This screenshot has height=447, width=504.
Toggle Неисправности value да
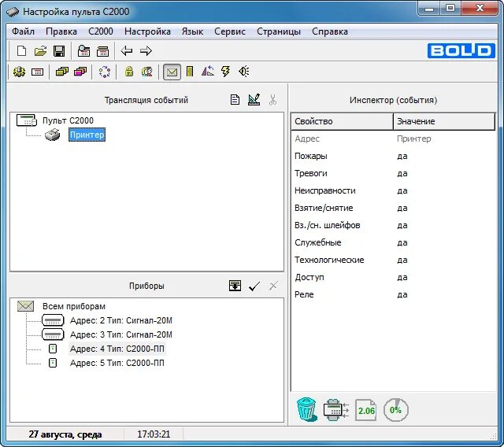tap(402, 190)
